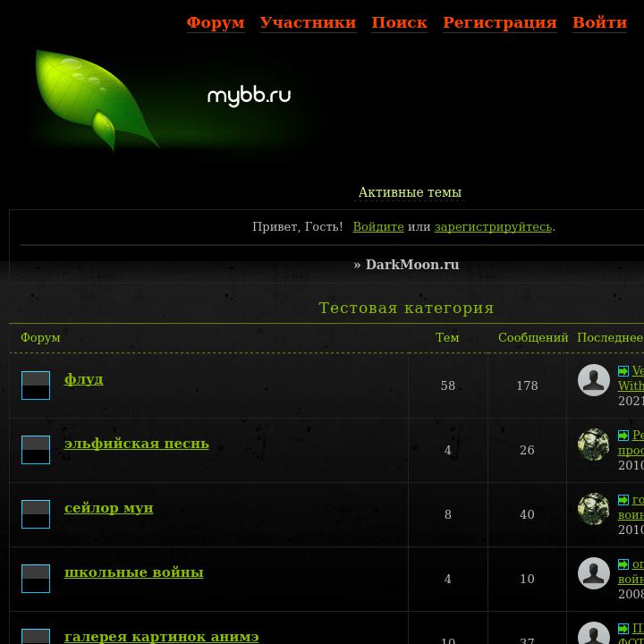Open the Регистрация registration page
The image size is (644, 644).
tap(500, 22)
